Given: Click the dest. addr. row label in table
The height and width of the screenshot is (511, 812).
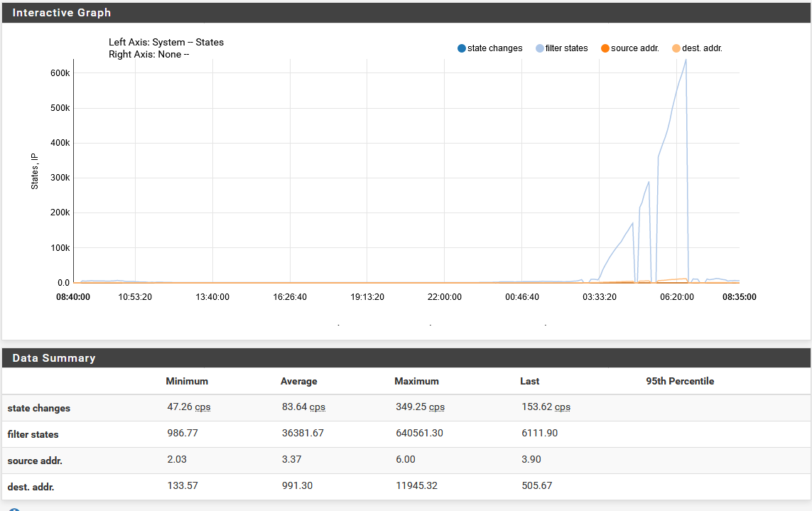Looking at the screenshot, I should [x=31, y=487].
